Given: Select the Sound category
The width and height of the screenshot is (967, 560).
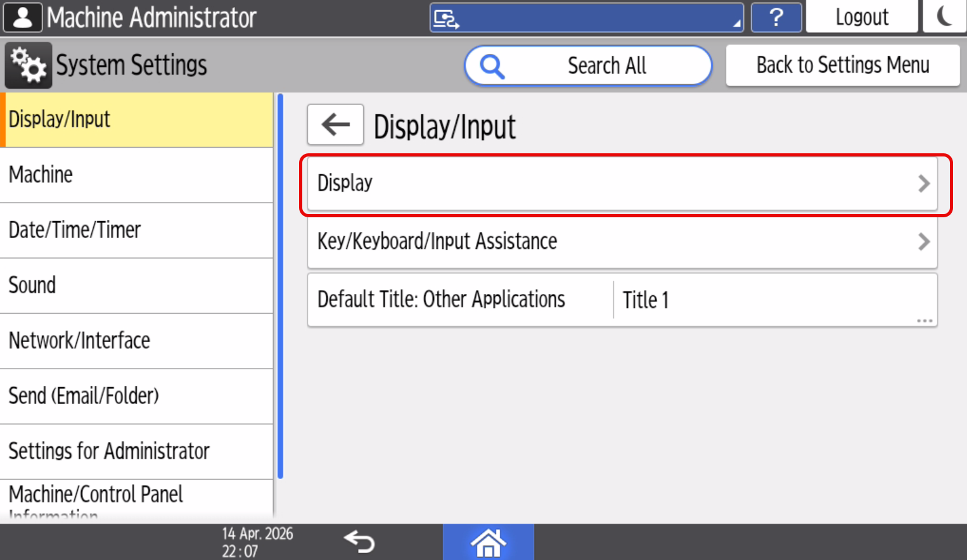Looking at the screenshot, I should (x=136, y=285).
